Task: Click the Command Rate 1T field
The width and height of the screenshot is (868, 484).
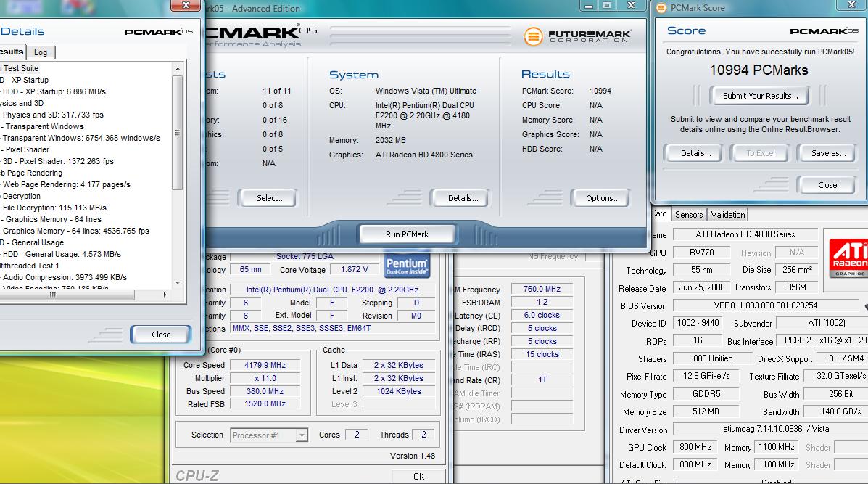Action: [x=542, y=380]
